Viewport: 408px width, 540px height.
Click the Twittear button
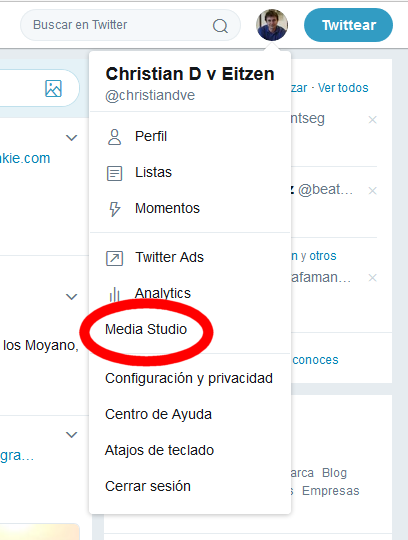(x=348, y=25)
